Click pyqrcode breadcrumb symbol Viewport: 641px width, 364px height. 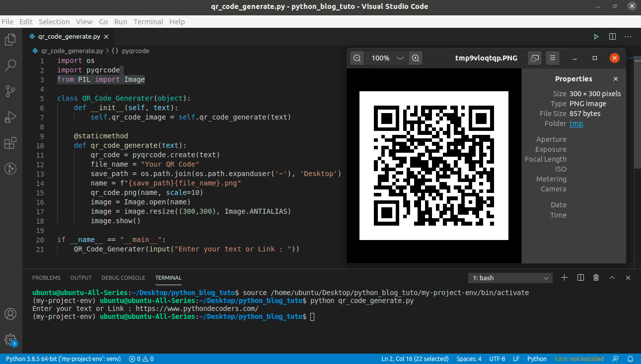[x=136, y=51]
